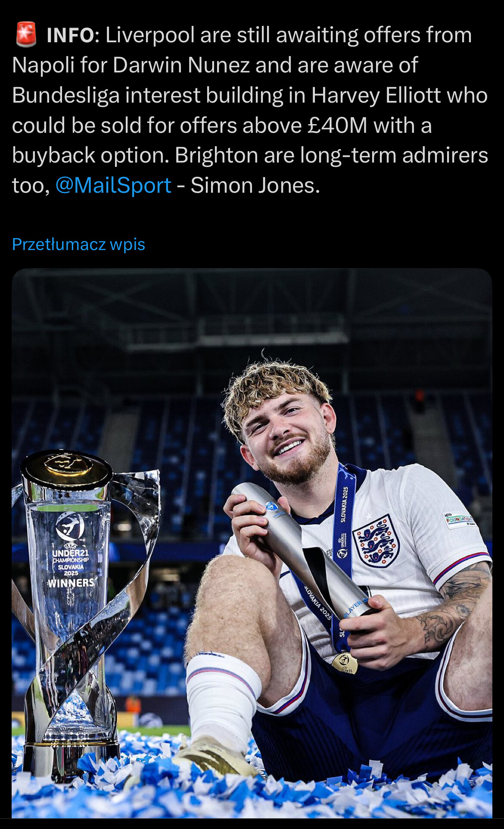
Task: Open the @MailSport mention link
Action: (x=113, y=185)
